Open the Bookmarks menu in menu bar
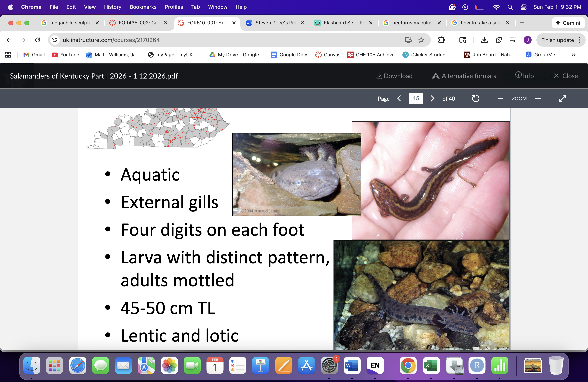This screenshot has height=382, width=588. (143, 7)
